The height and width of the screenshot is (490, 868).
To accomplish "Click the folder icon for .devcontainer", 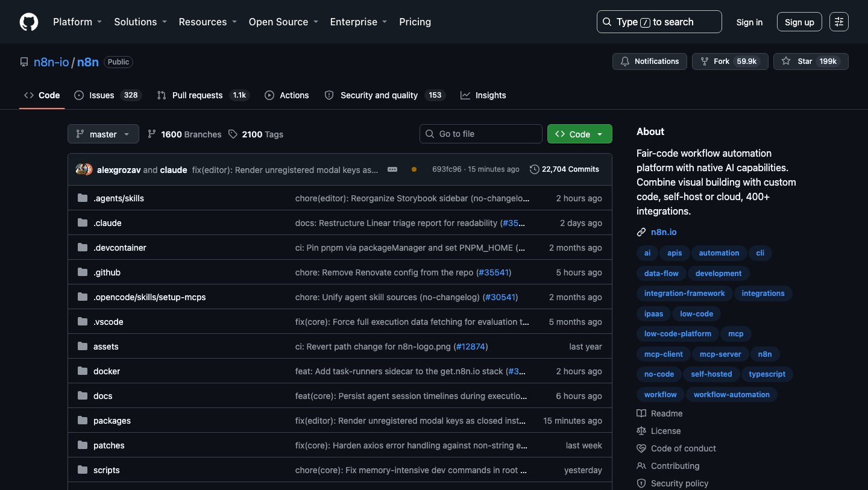I will click(x=83, y=248).
